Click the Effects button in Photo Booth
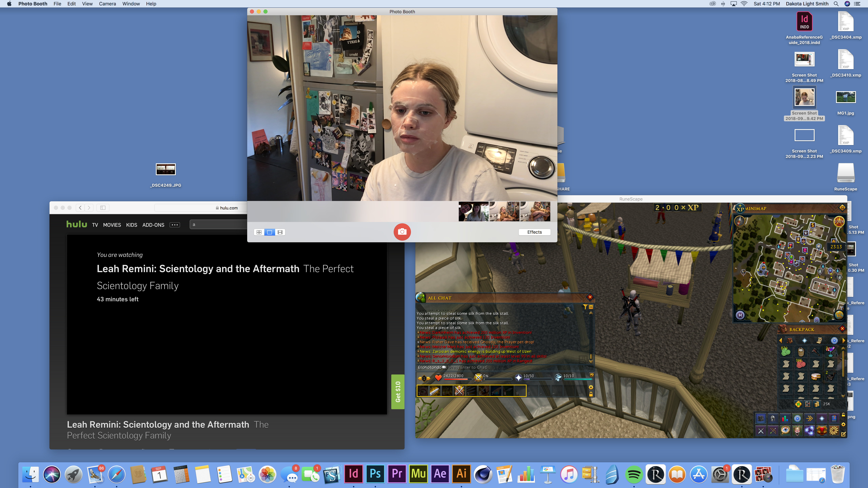Viewport: 868px width, 488px height. point(534,232)
